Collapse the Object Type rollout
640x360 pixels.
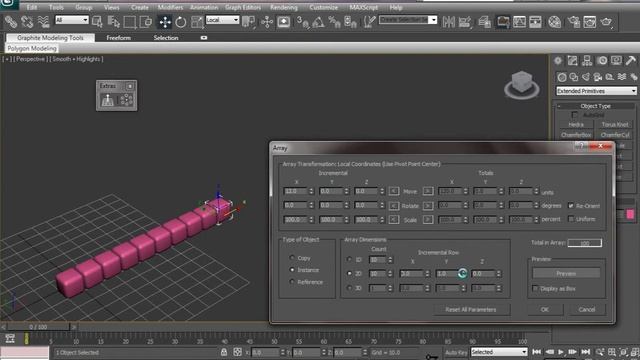596,106
